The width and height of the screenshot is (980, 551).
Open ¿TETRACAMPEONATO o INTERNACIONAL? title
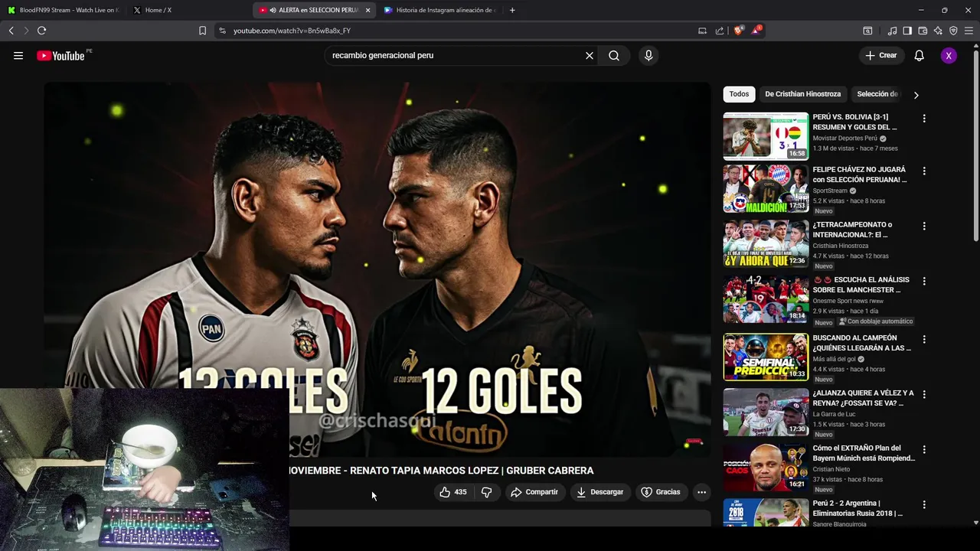click(852, 230)
